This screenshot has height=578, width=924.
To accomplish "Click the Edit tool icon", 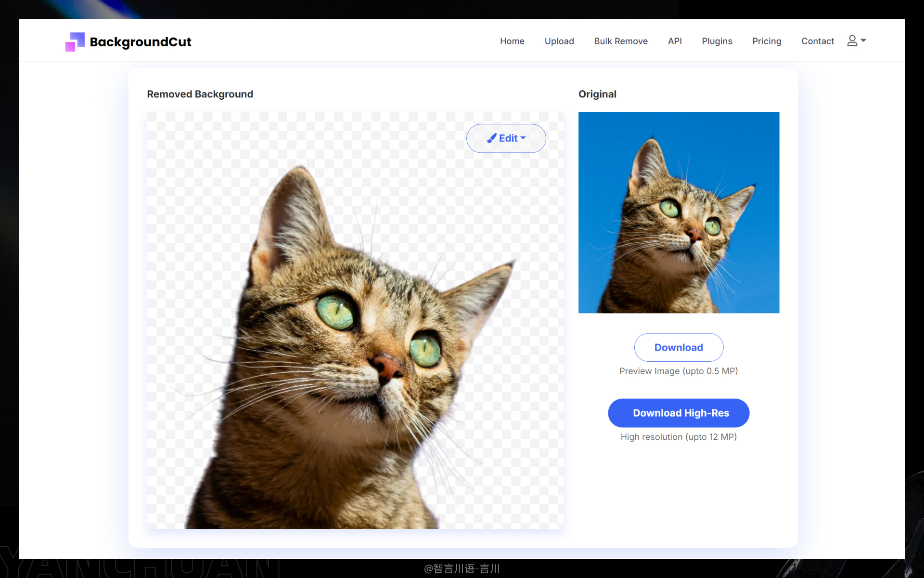I will pos(492,138).
